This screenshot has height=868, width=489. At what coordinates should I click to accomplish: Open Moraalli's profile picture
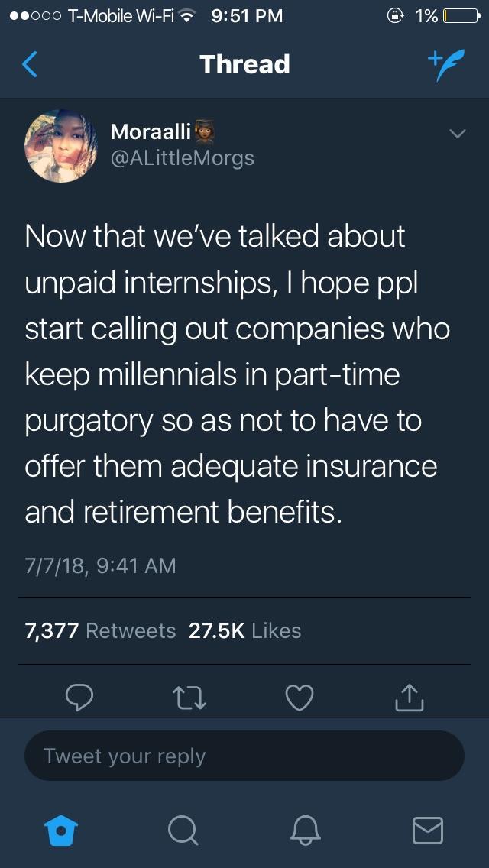(x=61, y=145)
